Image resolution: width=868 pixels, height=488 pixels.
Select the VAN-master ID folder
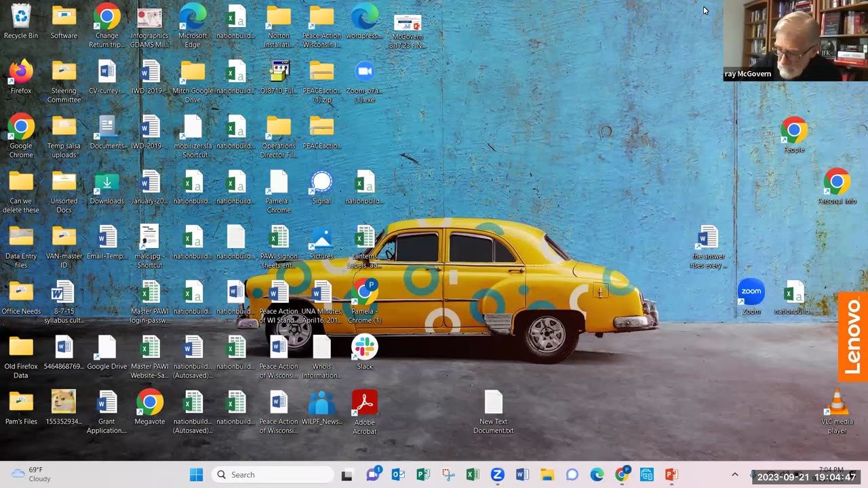(64, 246)
